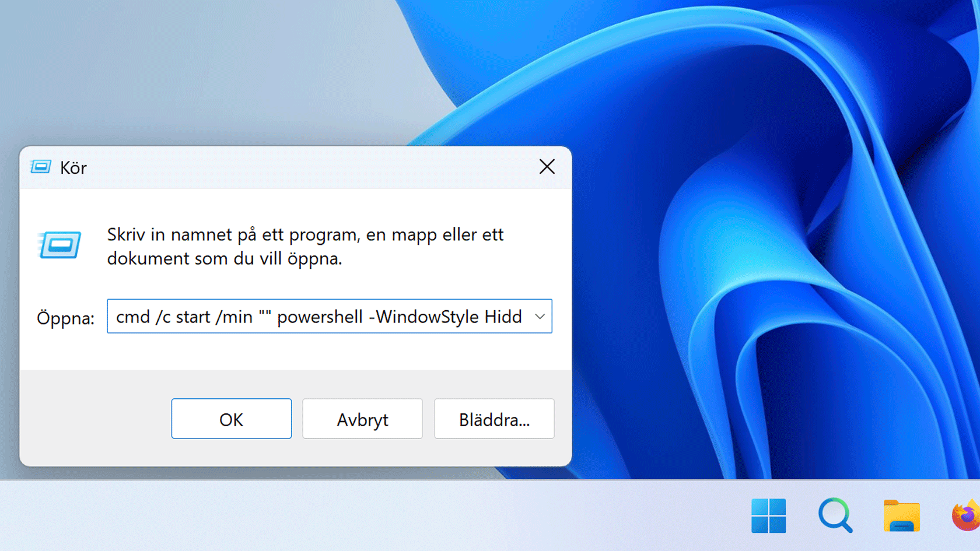Click the large Run icon beside description
This screenshot has width=980, height=551.
click(x=60, y=245)
